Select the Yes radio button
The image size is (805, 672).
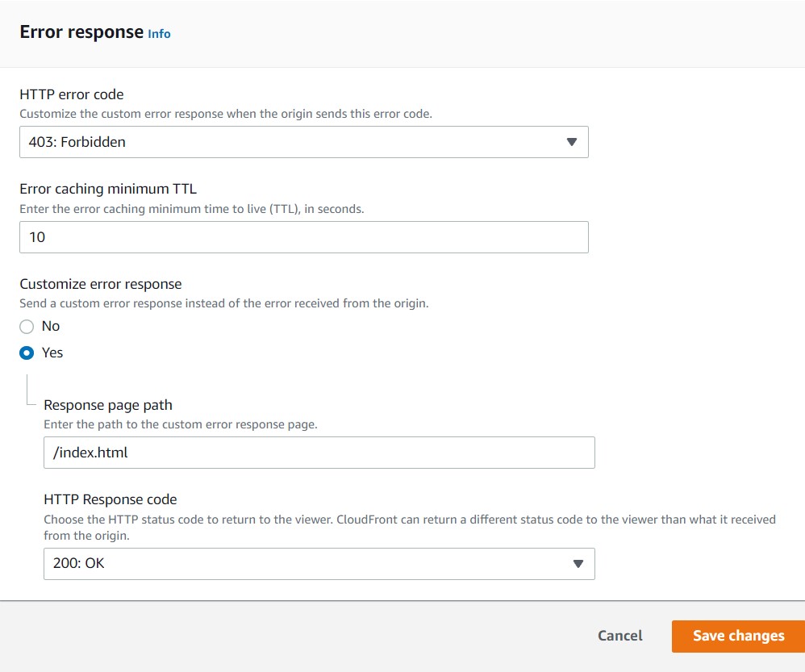tap(27, 353)
